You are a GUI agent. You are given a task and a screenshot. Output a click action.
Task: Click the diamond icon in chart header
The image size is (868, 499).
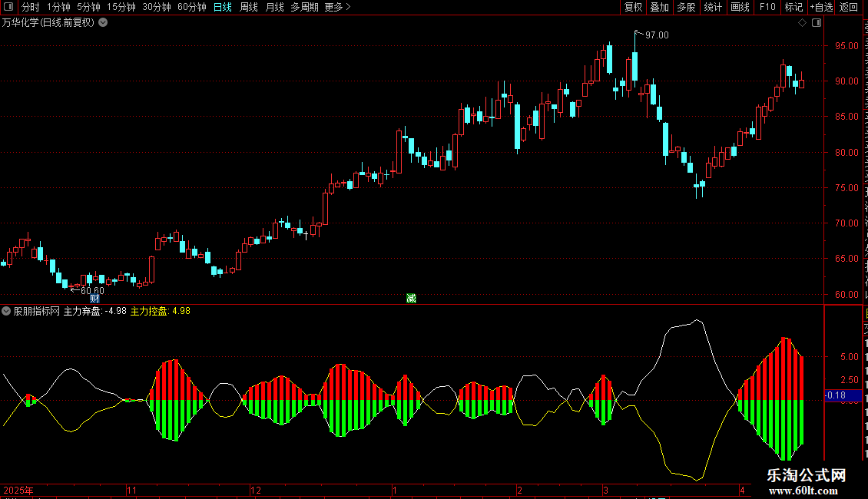pyautogui.click(x=802, y=23)
